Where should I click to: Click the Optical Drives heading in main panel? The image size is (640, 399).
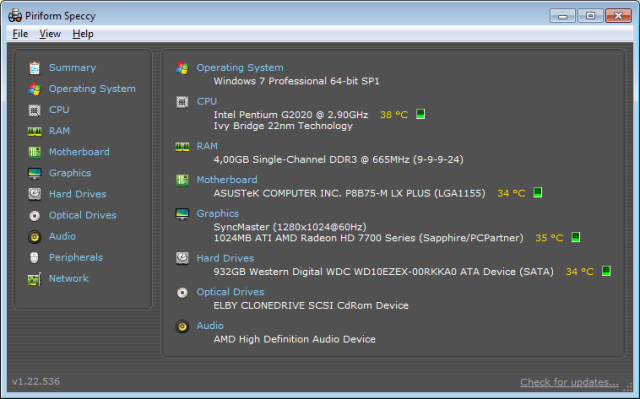tap(230, 292)
